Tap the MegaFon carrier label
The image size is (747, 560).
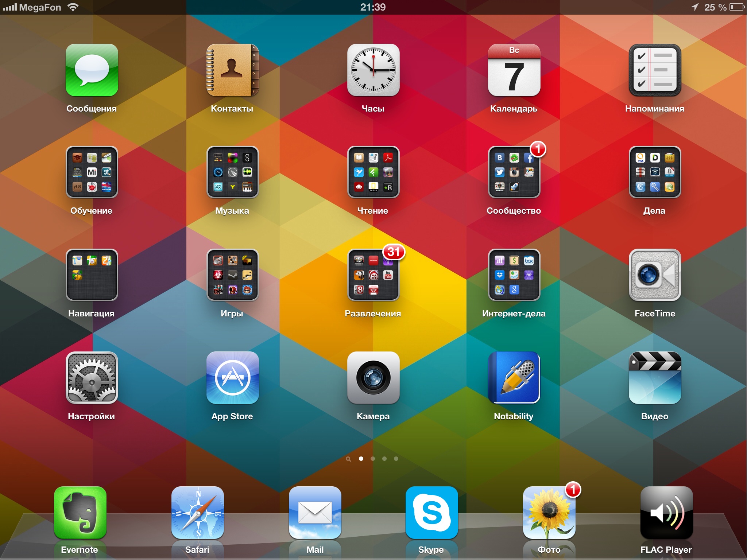pos(40,7)
